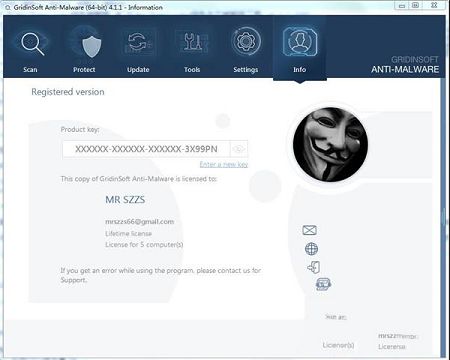Open the Settings tab
The width and height of the screenshot is (450, 360).
pos(246,50)
